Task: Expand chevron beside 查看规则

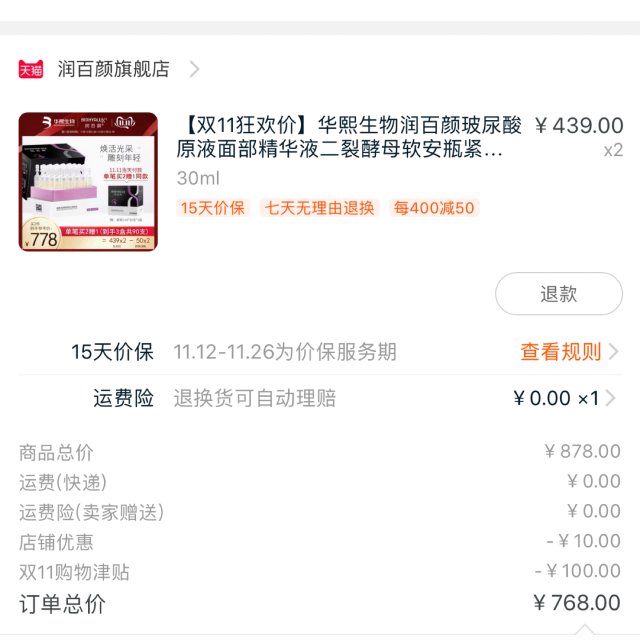Action: (613, 351)
